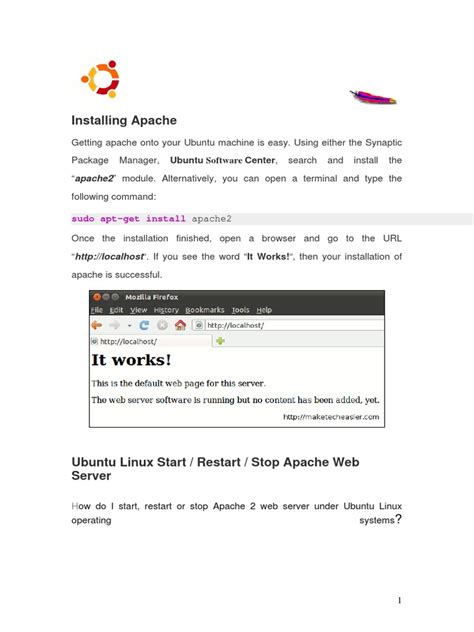Click the Home icon in Firefox toolbar
Screen dimensions: 474x632
(x=180, y=325)
